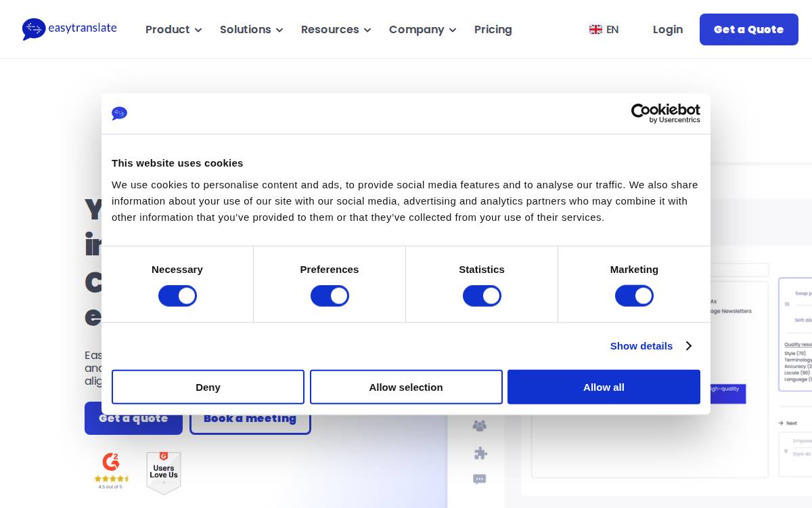Image resolution: width=812 pixels, height=508 pixels.
Task: Click the Login link
Action: point(668,30)
